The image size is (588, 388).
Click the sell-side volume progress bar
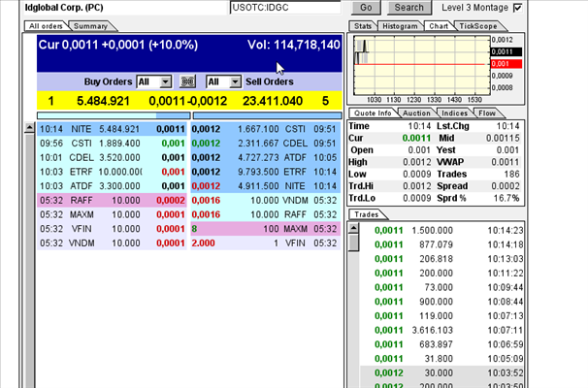pyautogui.click(x=268, y=115)
